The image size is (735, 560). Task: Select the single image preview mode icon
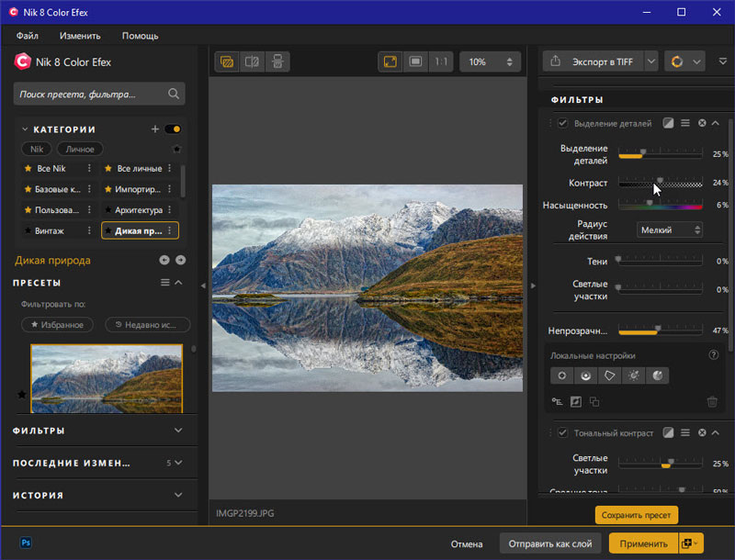click(226, 62)
